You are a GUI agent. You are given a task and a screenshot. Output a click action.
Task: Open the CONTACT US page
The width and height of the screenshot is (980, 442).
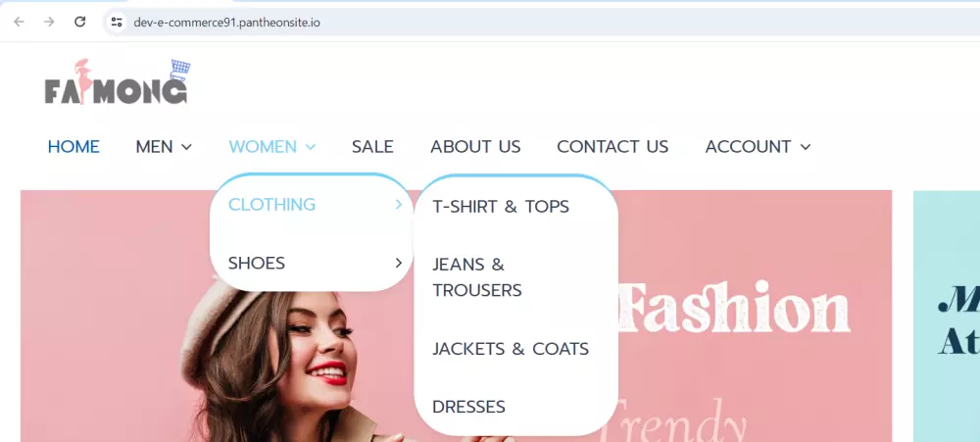[612, 147]
